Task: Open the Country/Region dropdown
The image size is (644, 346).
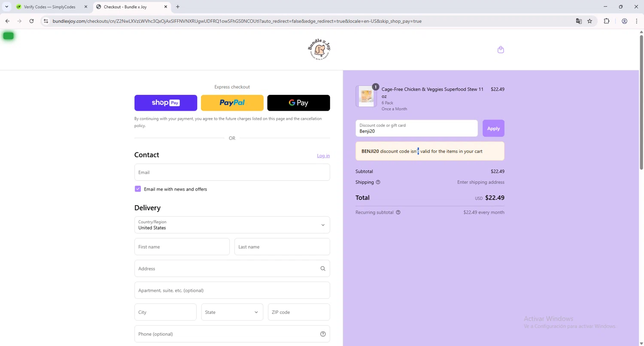Action: [x=232, y=225]
